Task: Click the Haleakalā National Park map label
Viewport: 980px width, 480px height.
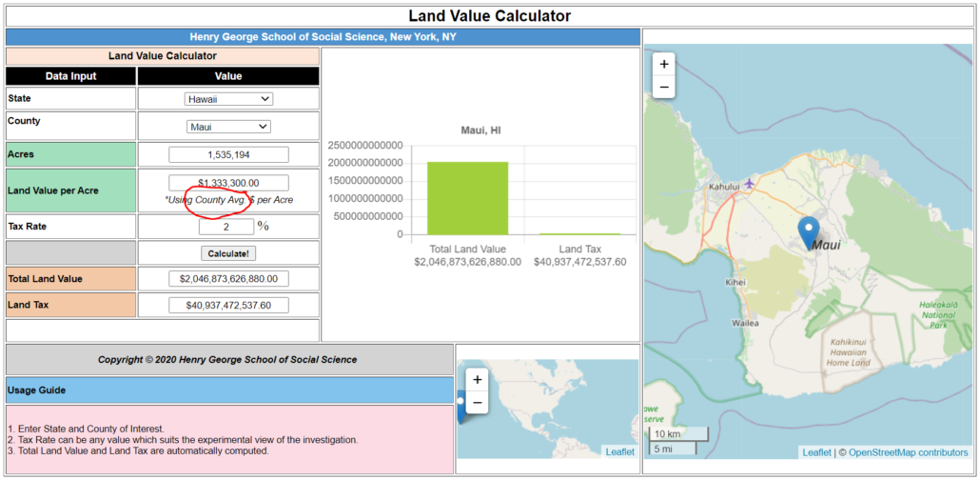Action: coord(938,315)
